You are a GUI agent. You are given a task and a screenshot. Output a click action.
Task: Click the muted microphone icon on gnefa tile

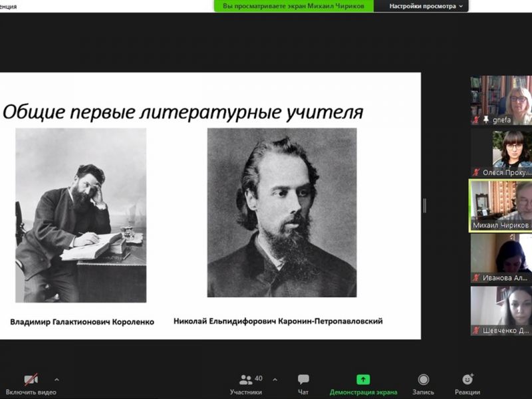click(x=476, y=120)
